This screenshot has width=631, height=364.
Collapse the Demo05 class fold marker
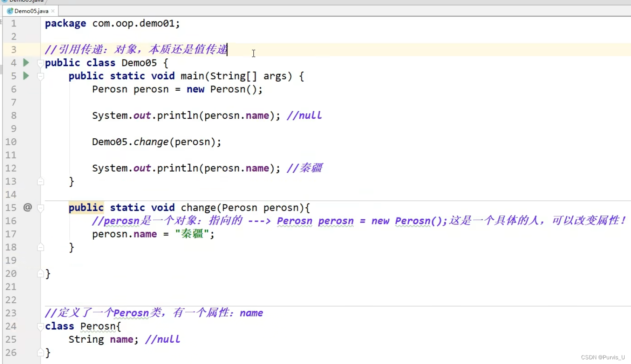40,63
